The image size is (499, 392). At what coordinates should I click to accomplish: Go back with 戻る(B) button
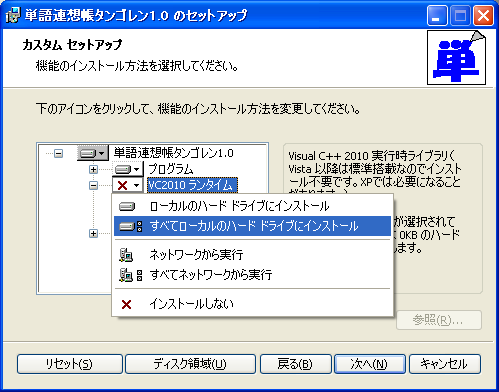tap(296, 364)
